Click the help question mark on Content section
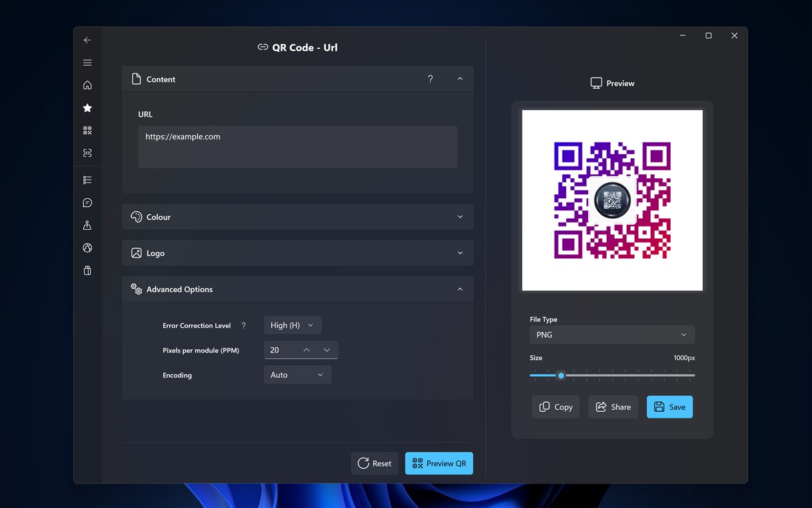Screen dimensions: 812x508 click(x=430, y=78)
